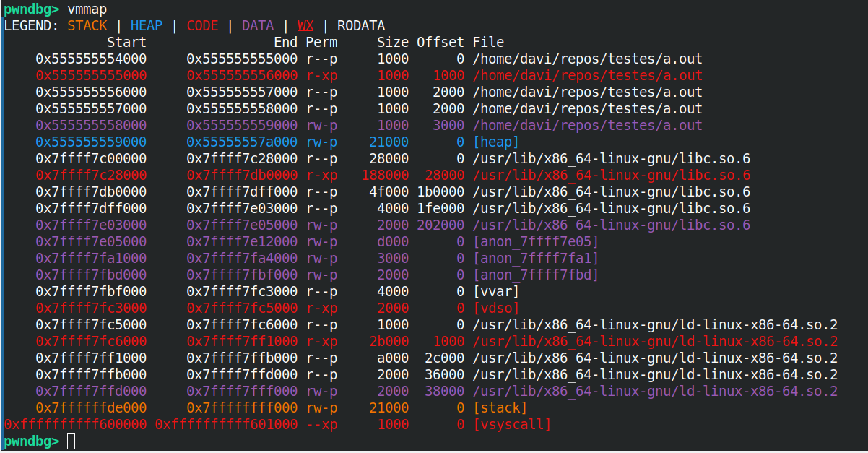Click the blinking terminal cursor

pos(70,441)
